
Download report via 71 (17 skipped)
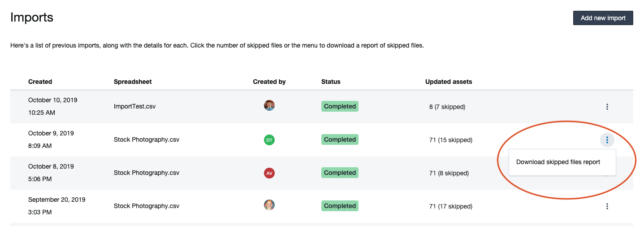[450, 206]
